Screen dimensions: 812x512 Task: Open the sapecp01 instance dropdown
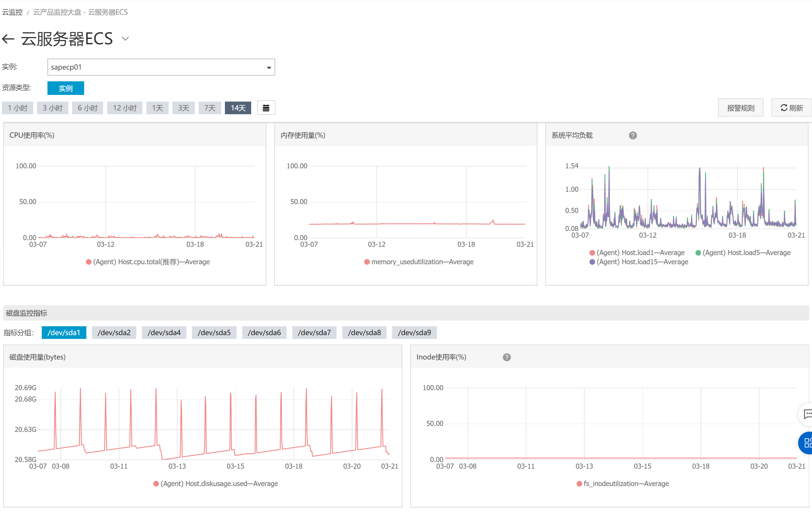pyautogui.click(x=161, y=67)
